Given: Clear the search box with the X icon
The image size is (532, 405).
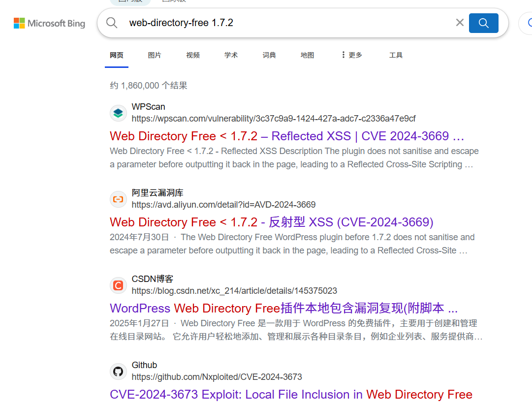Looking at the screenshot, I should pyautogui.click(x=459, y=22).
